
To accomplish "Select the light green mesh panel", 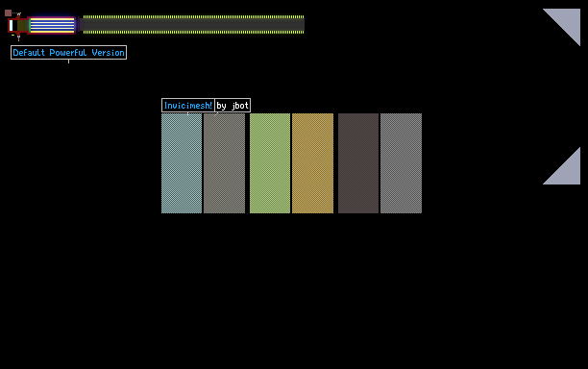I will 270,163.
